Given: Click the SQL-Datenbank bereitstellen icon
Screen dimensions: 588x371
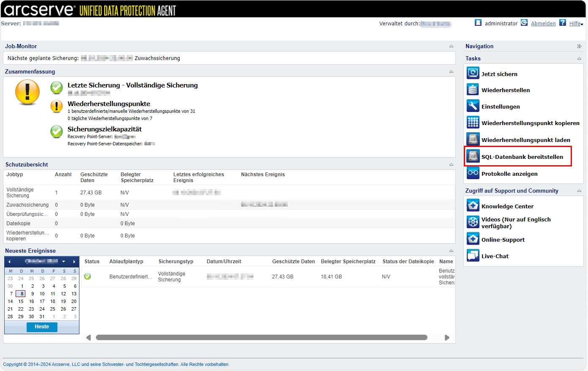Looking at the screenshot, I should pos(473,156).
